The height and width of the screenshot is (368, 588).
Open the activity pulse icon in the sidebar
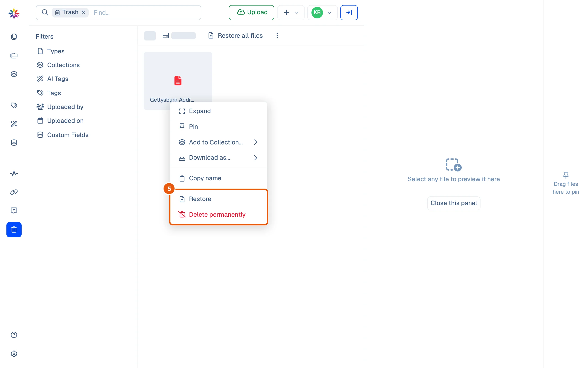14,173
